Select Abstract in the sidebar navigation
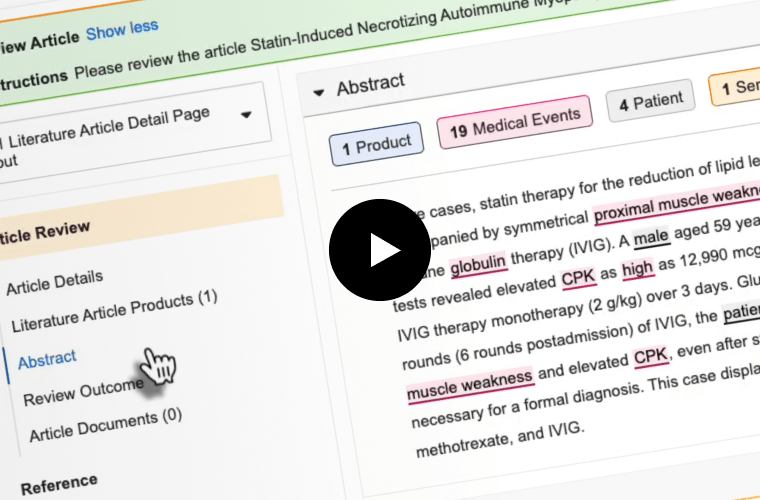Viewport: 760px width, 500px height. point(47,359)
